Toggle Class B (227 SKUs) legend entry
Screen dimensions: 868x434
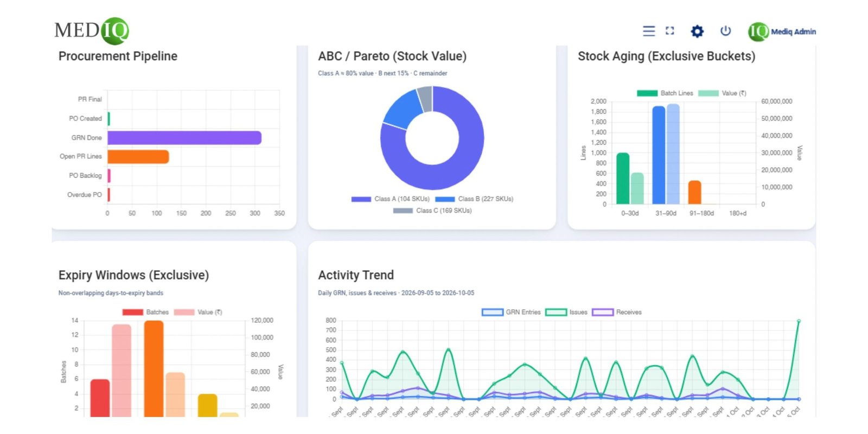[474, 199]
